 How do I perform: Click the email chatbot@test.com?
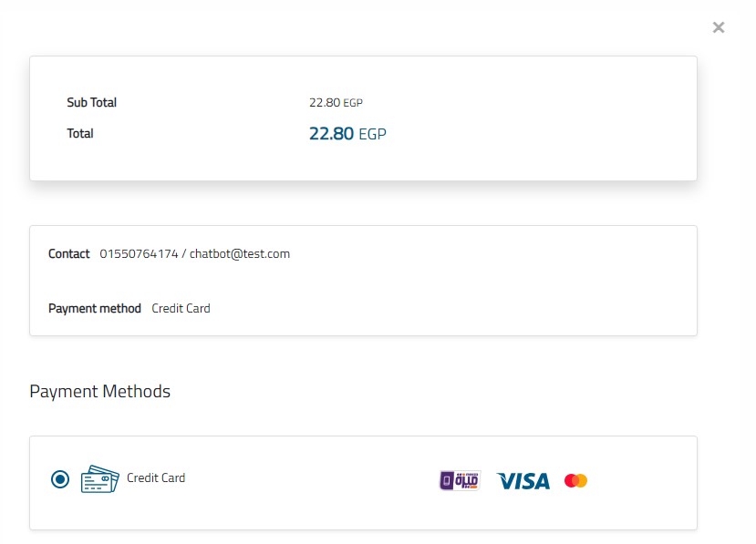click(240, 253)
